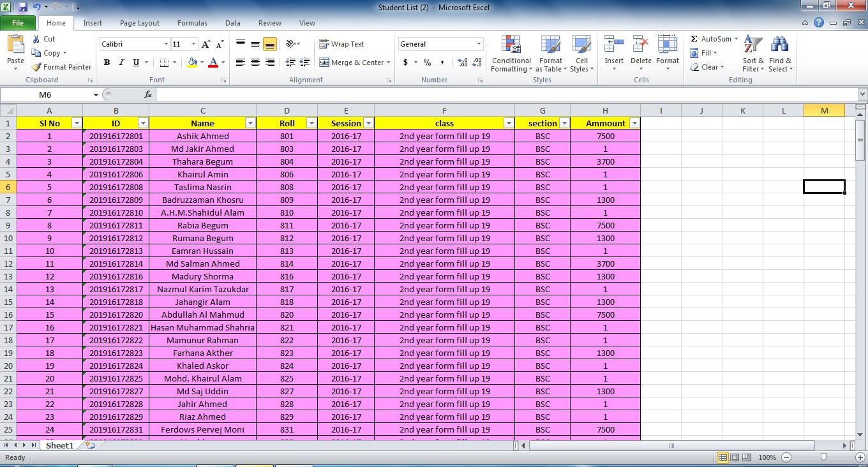Open Conditional Formatting options
This screenshot has height=467, width=868.
(511, 54)
